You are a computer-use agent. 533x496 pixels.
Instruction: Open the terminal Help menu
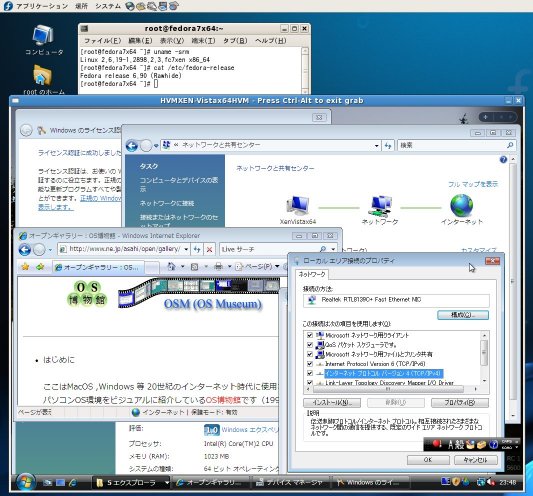click(x=271, y=41)
